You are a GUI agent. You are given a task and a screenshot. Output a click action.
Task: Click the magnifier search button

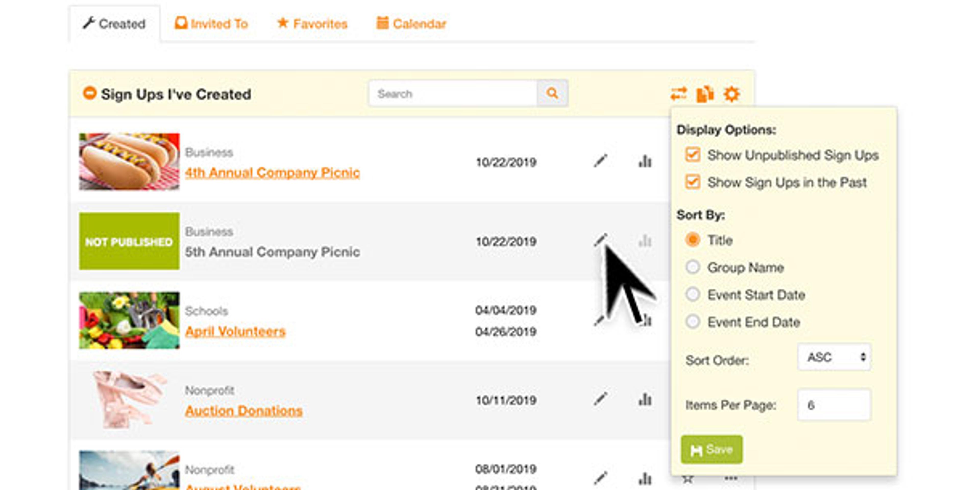tap(552, 93)
